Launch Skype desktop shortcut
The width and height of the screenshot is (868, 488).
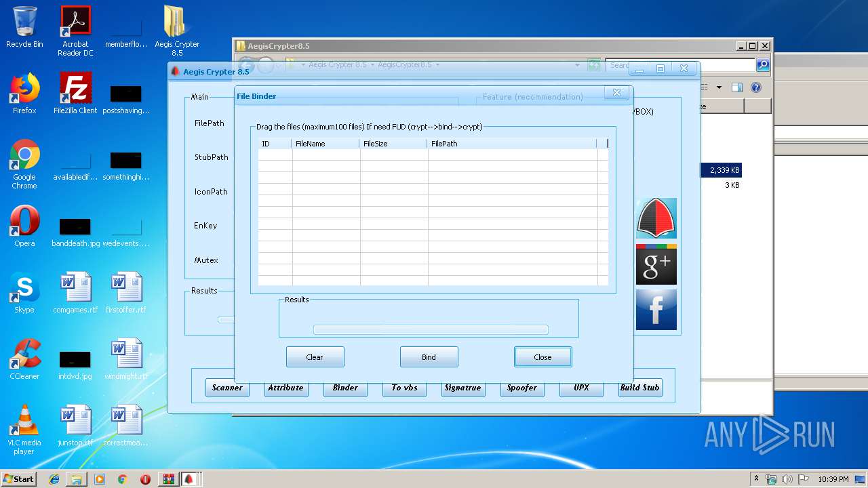(24, 293)
